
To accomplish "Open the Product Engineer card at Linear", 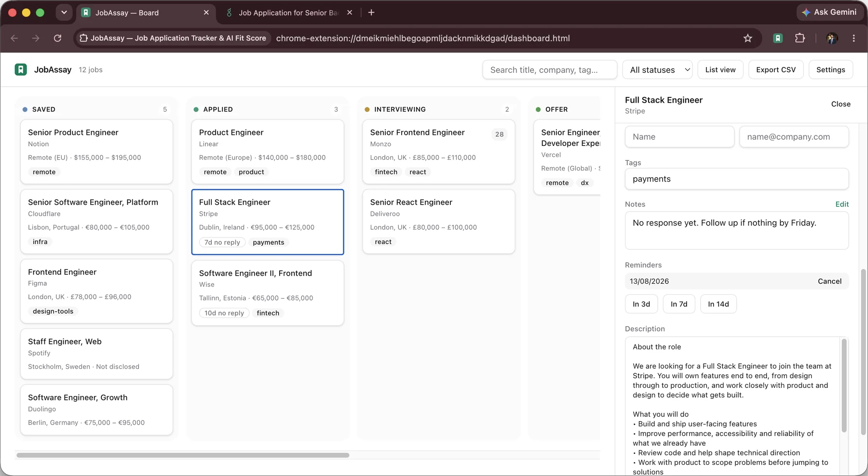I will pos(268,152).
